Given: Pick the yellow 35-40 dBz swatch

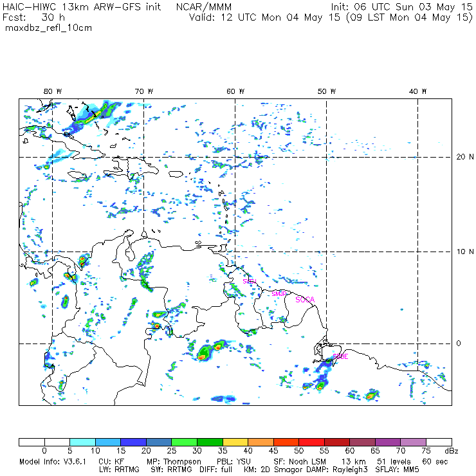Looking at the screenshot, I should (235, 442).
